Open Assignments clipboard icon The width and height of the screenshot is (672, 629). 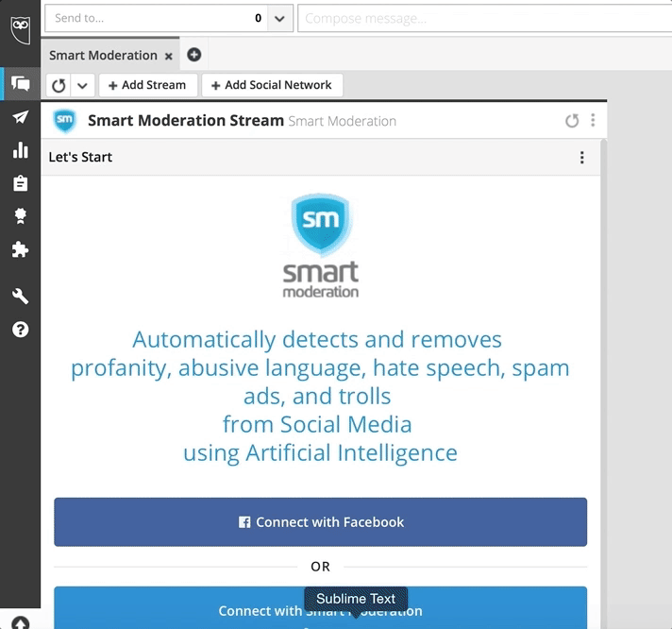pyautogui.click(x=20, y=183)
